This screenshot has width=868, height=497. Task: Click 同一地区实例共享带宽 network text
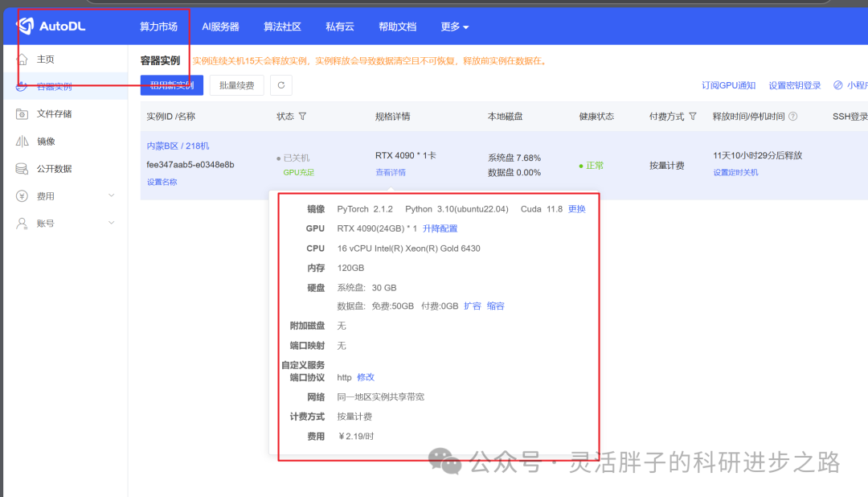(x=381, y=397)
